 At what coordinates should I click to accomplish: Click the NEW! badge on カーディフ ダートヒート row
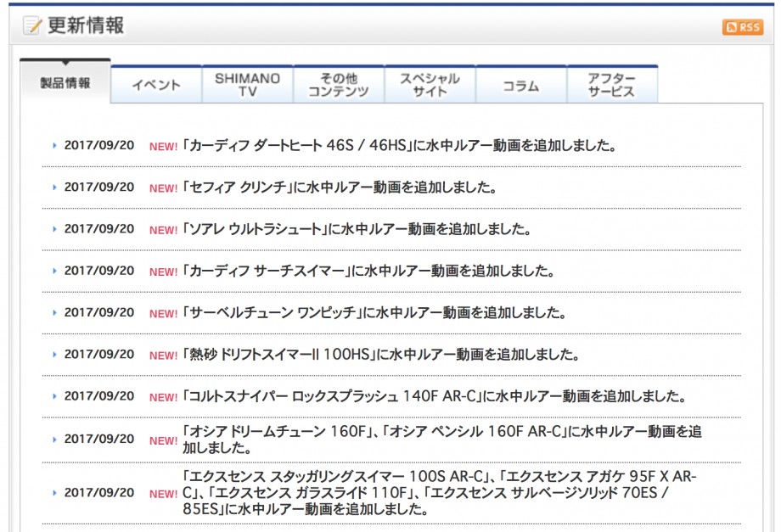tap(163, 146)
